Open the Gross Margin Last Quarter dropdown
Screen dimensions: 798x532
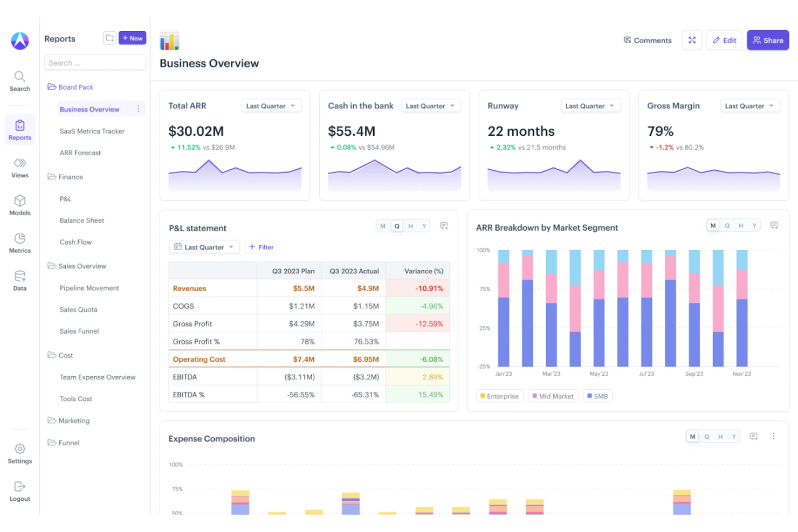tap(749, 106)
